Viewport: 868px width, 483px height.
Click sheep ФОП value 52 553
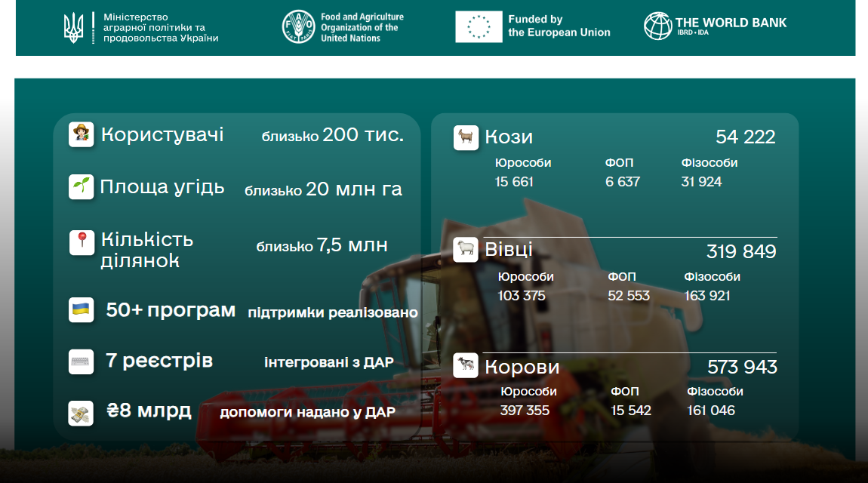628,295
